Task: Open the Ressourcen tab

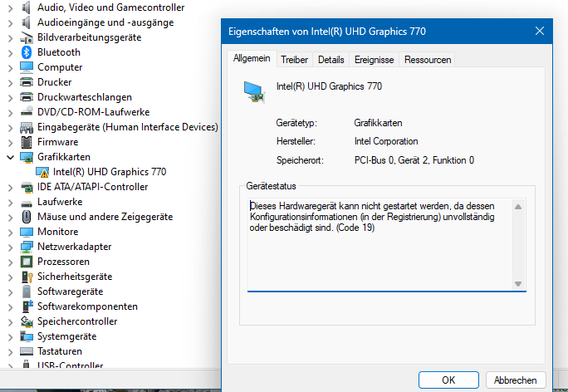Action: coord(428,60)
